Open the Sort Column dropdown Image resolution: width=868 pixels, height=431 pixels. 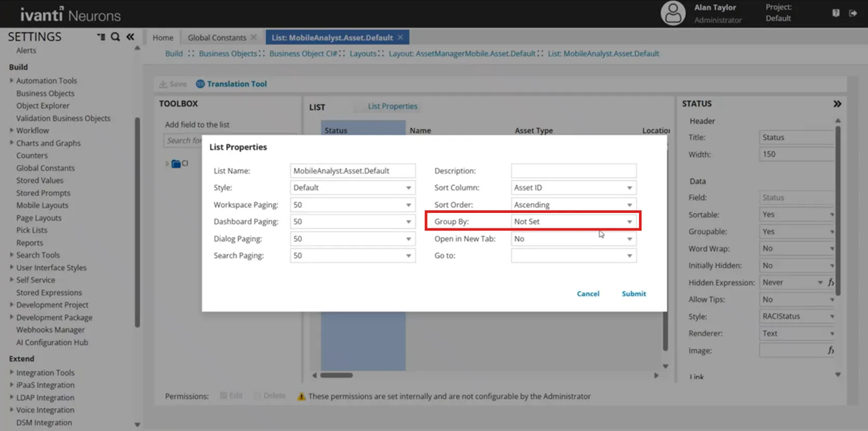point(573,188)
